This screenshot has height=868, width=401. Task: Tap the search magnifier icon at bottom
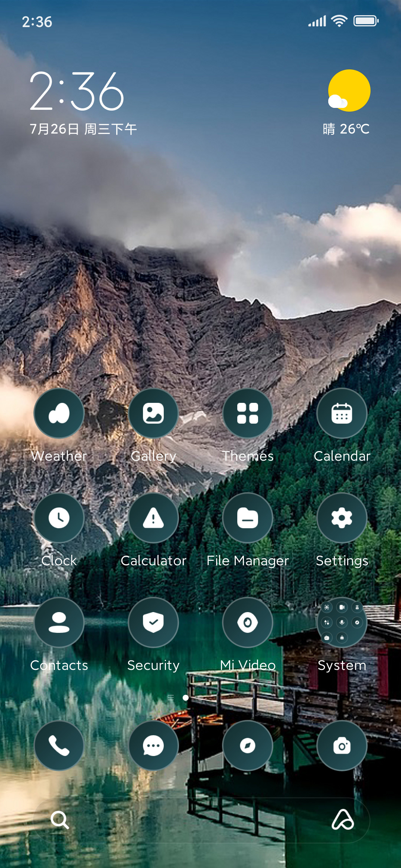point(60,820)
